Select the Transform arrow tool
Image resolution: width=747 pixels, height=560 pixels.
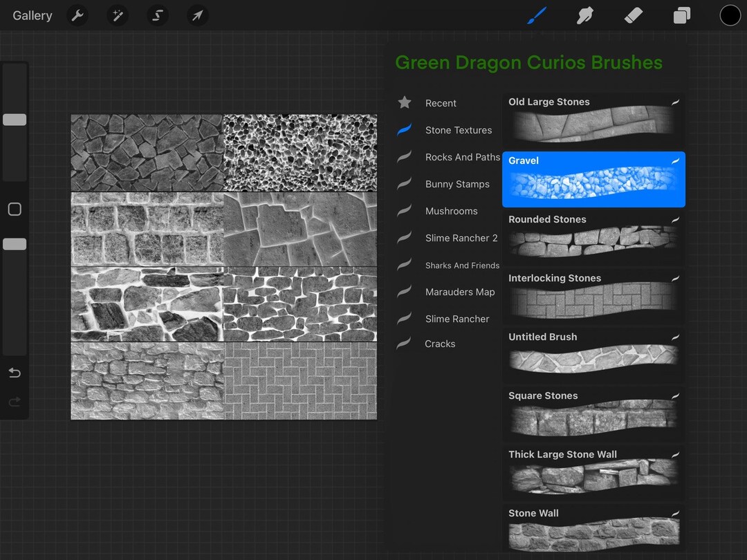pyautogui.click(x=198, y=15)
